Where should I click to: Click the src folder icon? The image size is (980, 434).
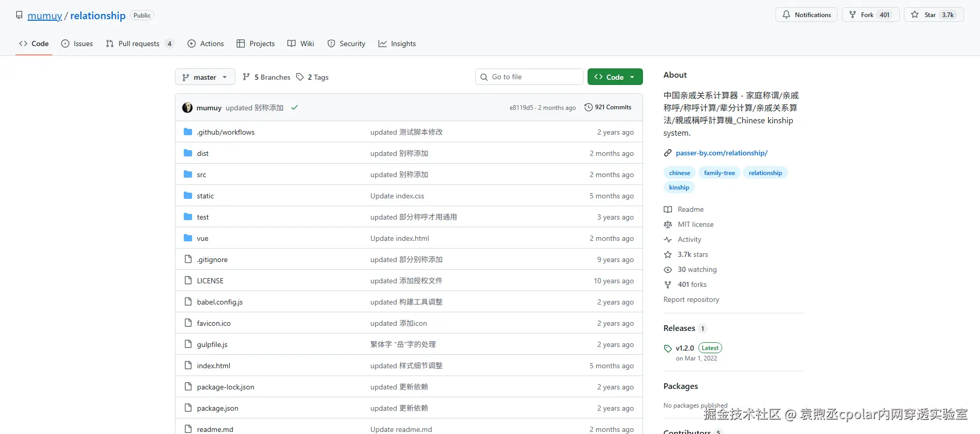coord(188,175)
